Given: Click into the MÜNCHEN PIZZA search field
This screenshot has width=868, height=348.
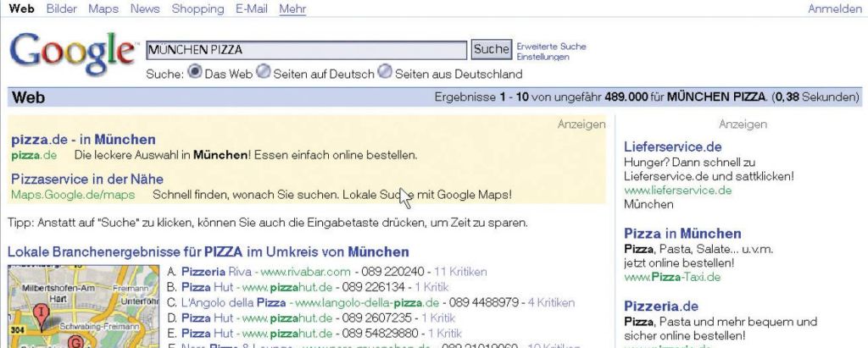Looking at the screenshot, I should coord(305,50).
